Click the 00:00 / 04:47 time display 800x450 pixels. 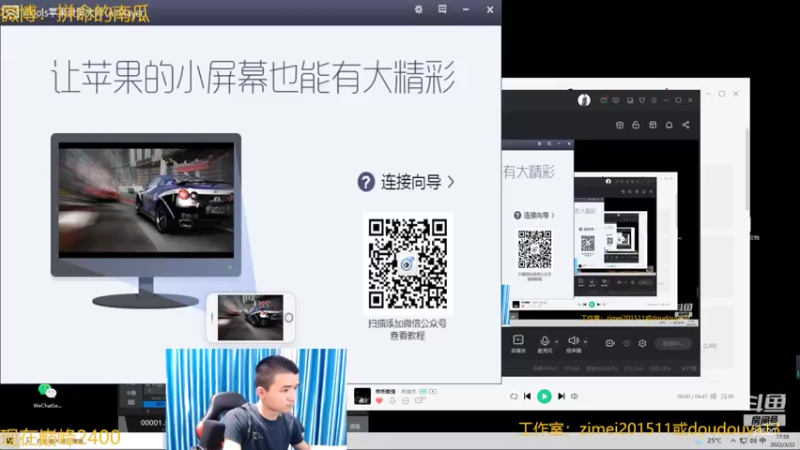point(692,396)
